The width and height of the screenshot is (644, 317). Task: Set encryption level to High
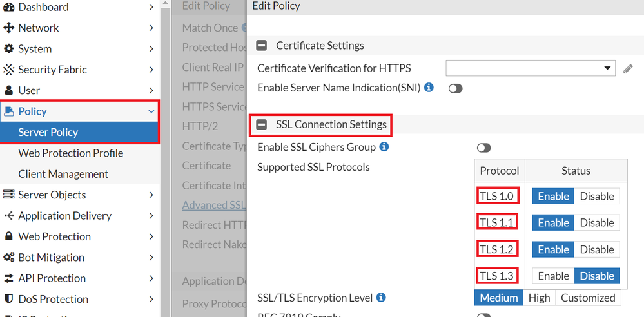click(539, 298)
